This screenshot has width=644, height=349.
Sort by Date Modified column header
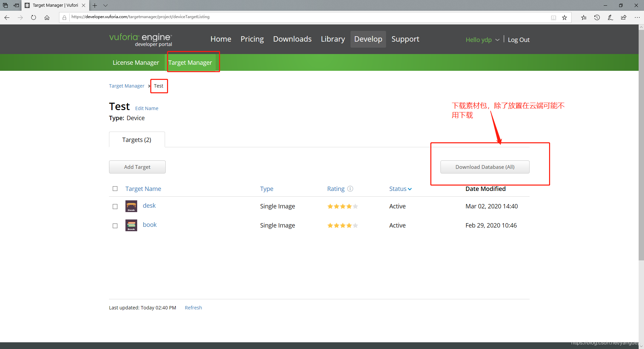[x=485, y=189]
